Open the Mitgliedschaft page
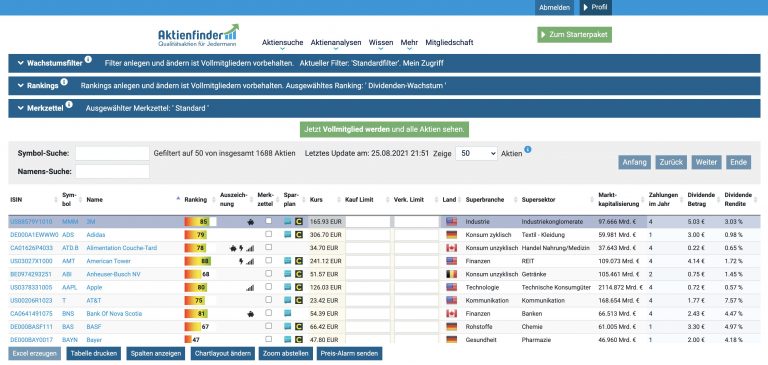 coord(449,43)
